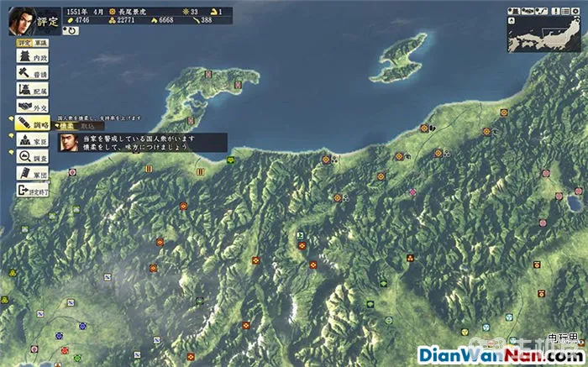Click the hint bubble beside 家臣

[11, 135]
